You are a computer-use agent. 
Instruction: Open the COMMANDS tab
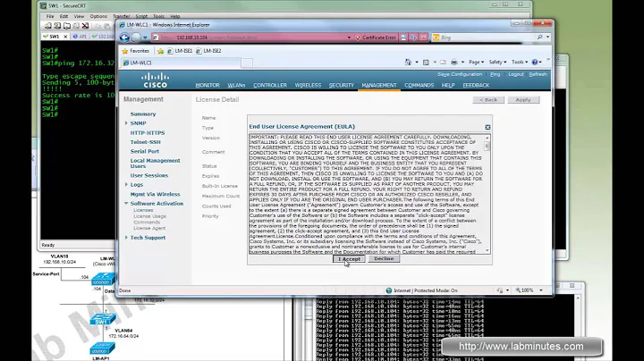(x=419, y=85)
